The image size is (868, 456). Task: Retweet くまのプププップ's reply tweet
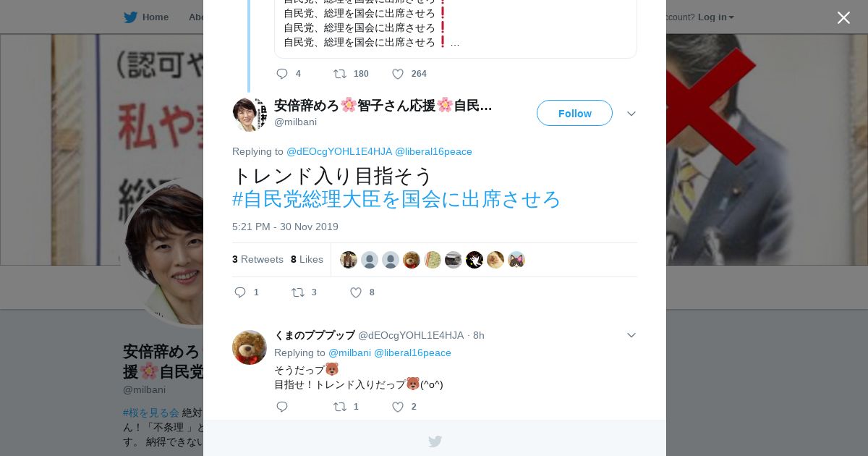coord(340,407)
